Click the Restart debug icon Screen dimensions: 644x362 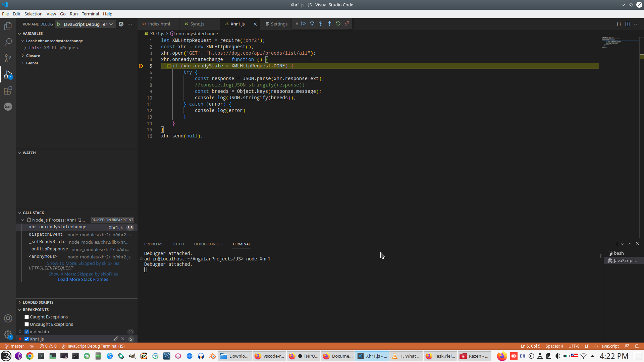click(x=338, y=23)
